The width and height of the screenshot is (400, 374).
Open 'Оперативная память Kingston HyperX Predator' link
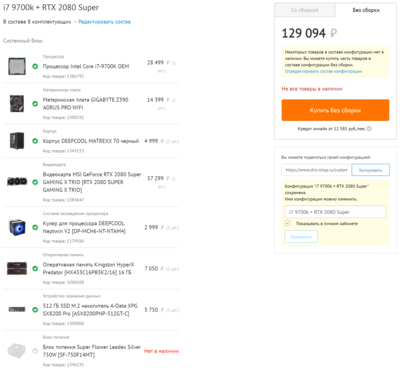[x=88, y=268]
